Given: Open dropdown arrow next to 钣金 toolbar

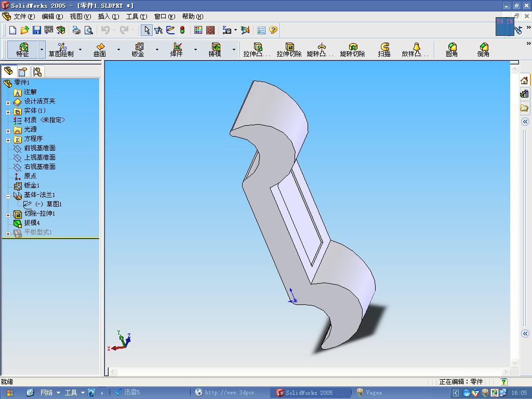Looking at the screenshot, I should click(157, 49).
